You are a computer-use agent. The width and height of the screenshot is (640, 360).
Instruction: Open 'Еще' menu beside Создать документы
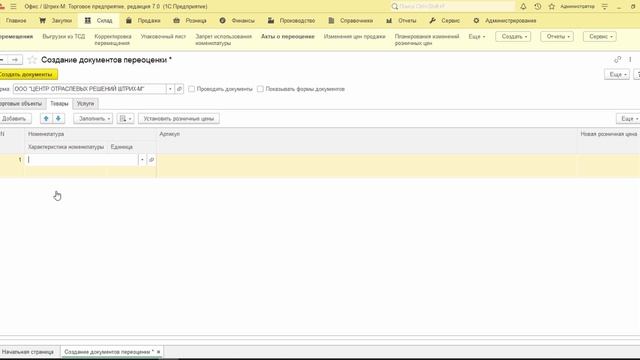[617, 74]
